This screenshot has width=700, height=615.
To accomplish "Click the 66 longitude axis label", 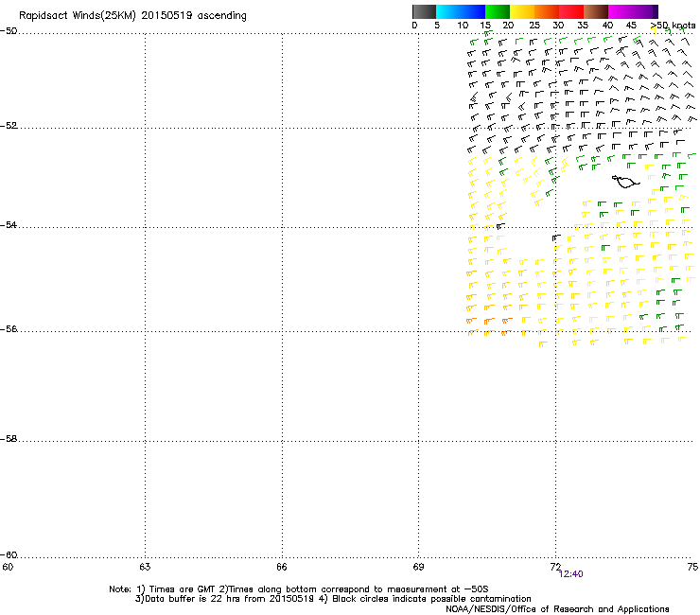I will click(282, 567).
